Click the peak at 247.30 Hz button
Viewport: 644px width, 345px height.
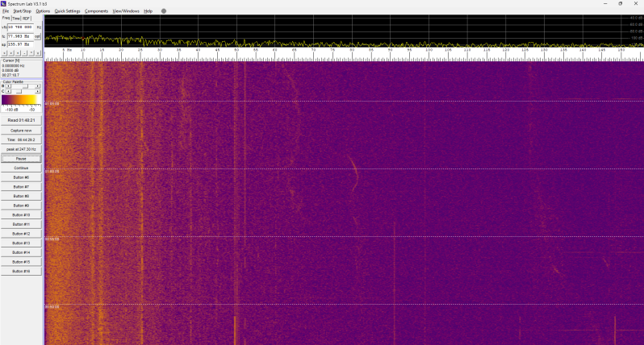pos(21,149)
